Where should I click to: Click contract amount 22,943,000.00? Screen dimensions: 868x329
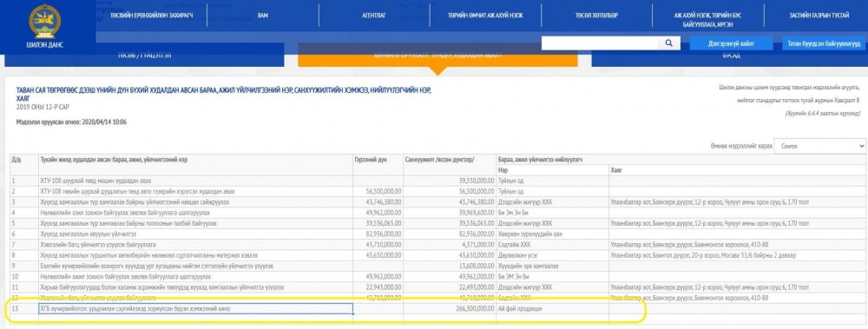point(384,287)
